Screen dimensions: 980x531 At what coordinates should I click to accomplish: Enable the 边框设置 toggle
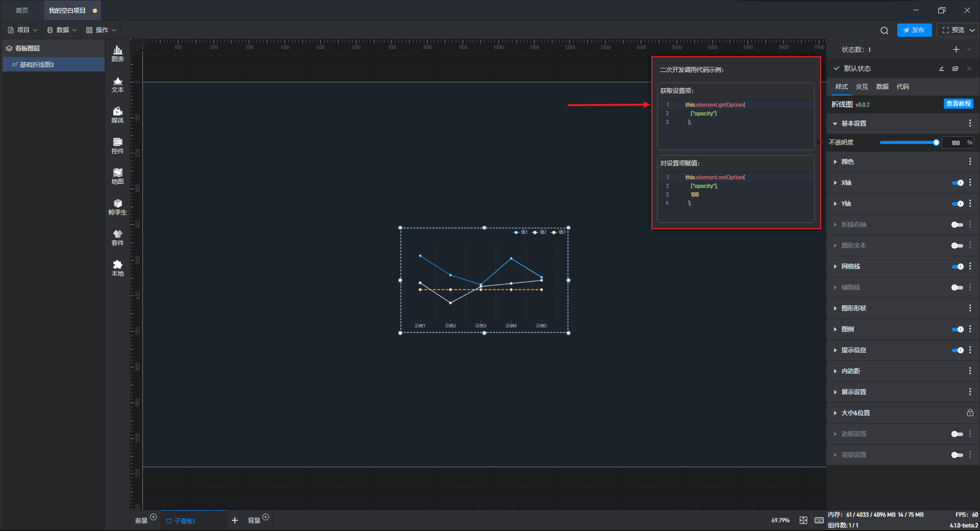click(958, 434)
